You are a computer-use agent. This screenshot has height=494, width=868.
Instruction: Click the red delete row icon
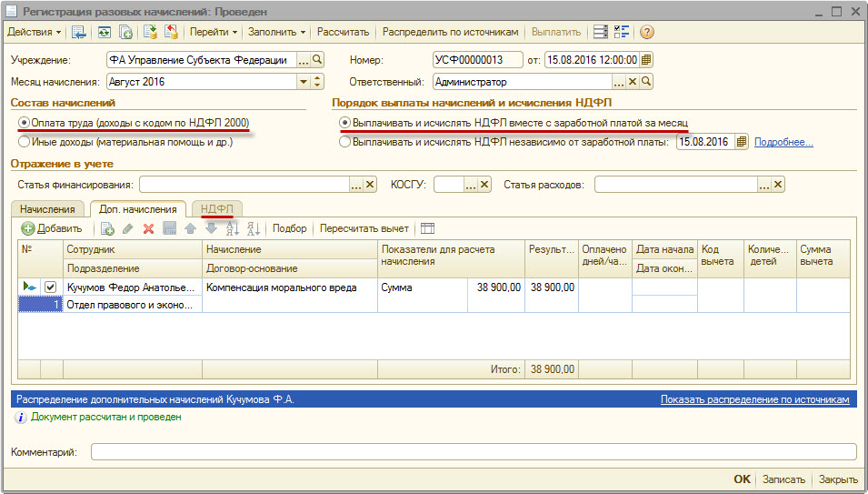(x=148, y=228)
